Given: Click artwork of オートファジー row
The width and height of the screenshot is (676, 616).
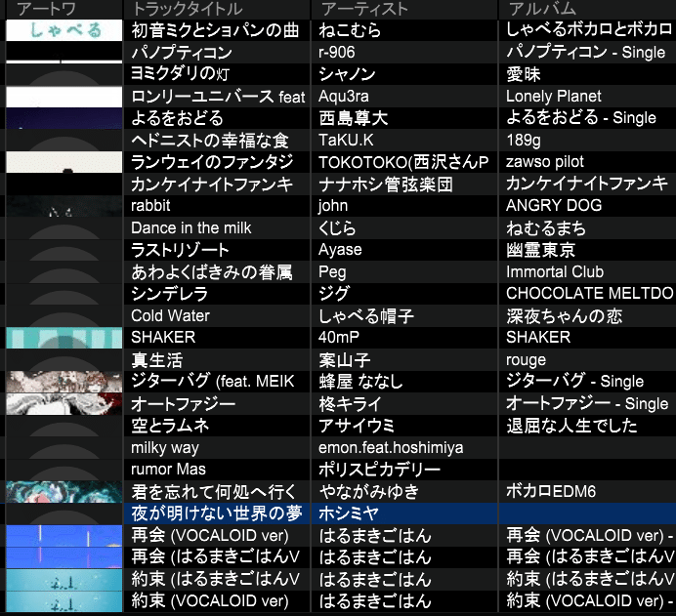Looking at the screenshot, I should tap(64, 403).
